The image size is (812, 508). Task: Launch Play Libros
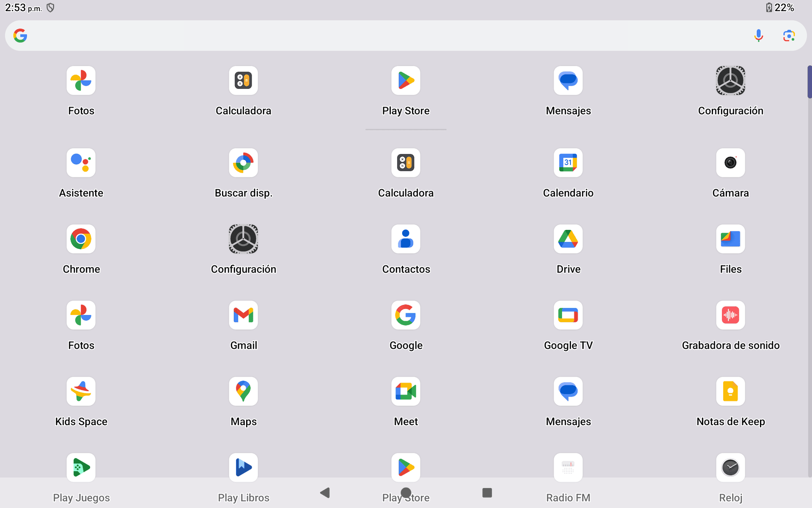pyautogui.click(x=243, y=468)
